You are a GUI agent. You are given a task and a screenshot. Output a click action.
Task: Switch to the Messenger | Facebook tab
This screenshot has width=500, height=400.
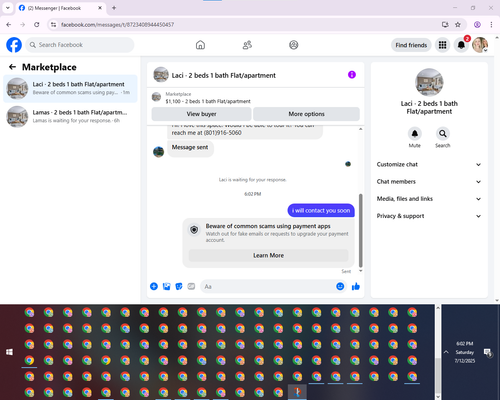tap(60, 8)
